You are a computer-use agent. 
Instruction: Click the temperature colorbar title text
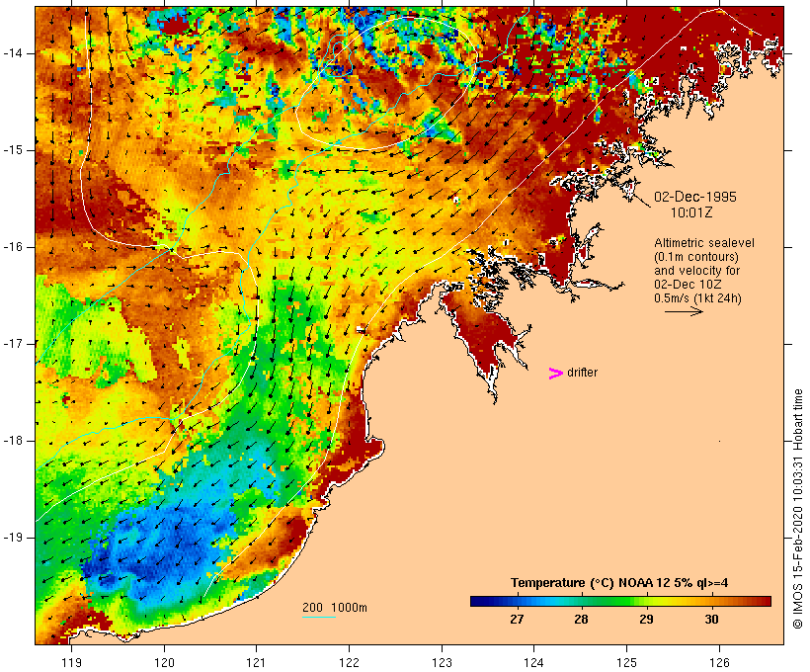(x=619, y=583)
